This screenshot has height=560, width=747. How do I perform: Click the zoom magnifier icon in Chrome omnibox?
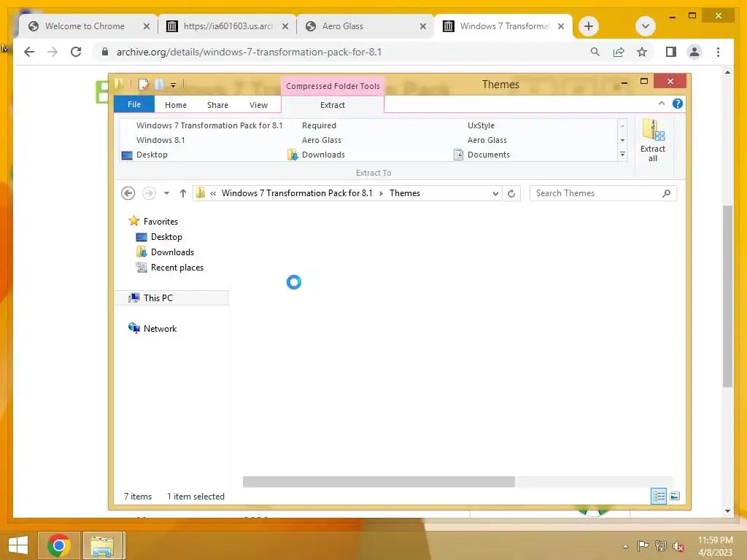pyautogui.click(x=595, y=52)
